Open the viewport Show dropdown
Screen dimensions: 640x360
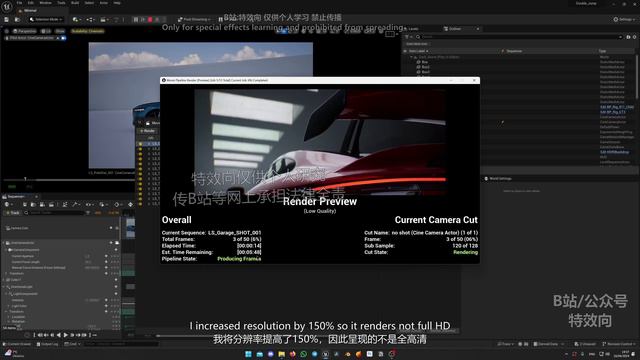(60, 31)
